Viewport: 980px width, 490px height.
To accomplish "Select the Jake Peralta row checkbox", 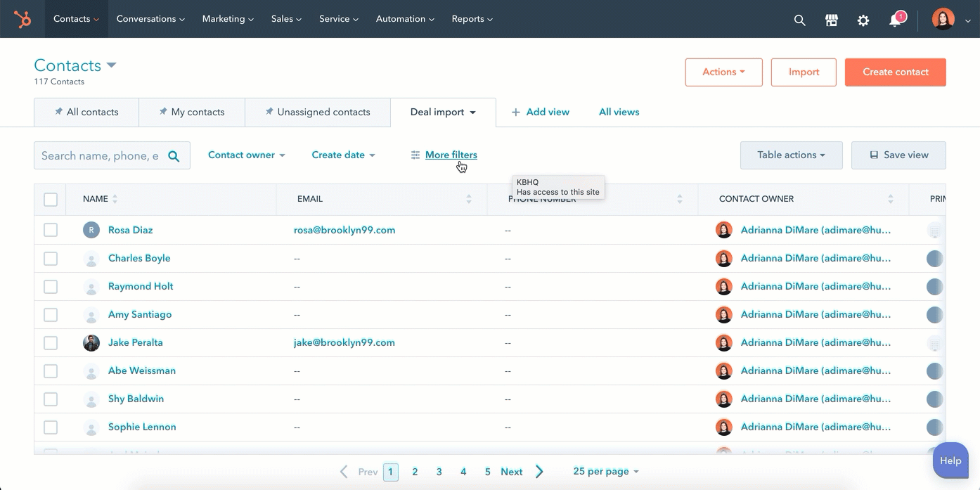I will (x=51, y=342).
